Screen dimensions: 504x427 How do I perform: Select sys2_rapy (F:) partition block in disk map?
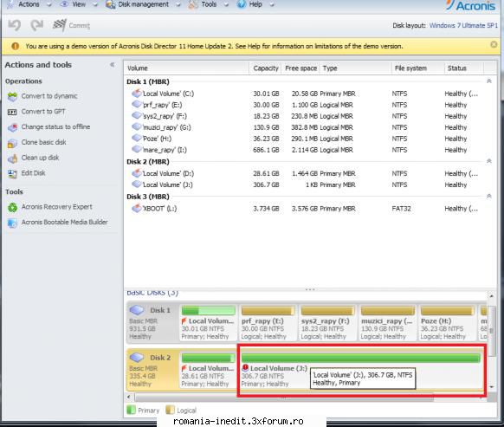pos(327,322)
